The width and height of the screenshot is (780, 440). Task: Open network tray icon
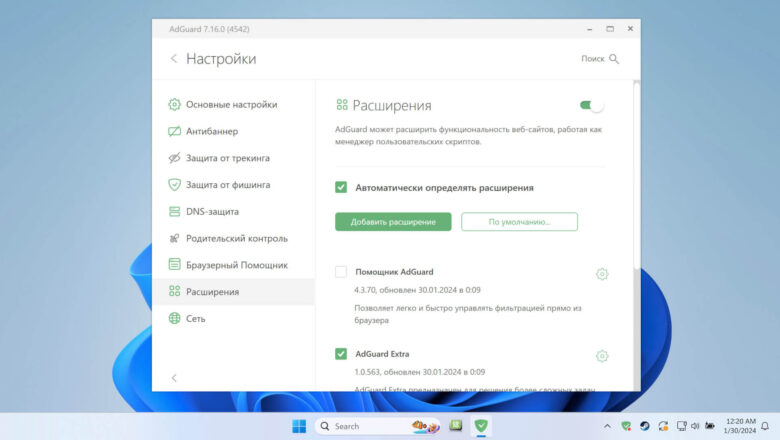(x=682, y=426)
